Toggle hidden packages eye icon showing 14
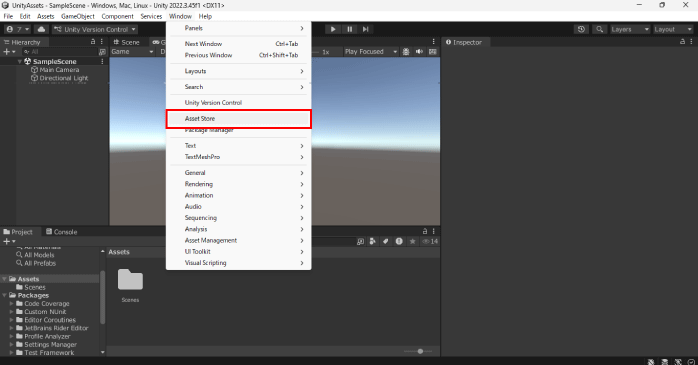 430,241
